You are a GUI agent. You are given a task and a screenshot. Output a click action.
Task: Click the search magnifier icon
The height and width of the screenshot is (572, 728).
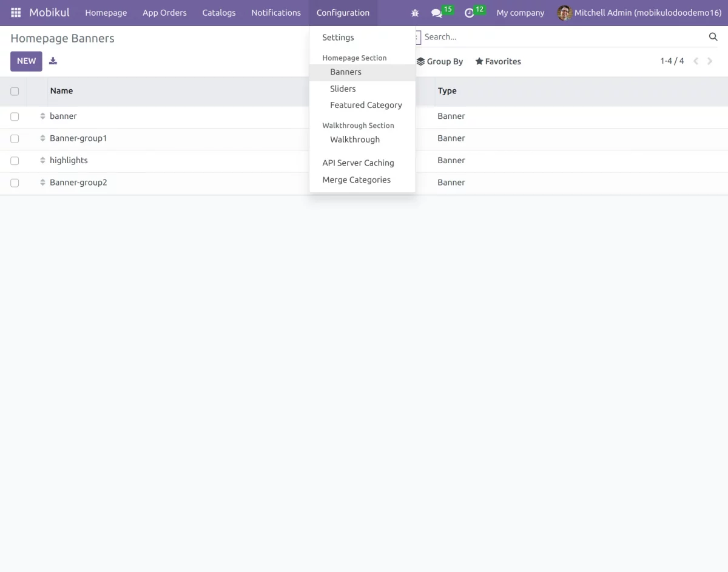713,36
